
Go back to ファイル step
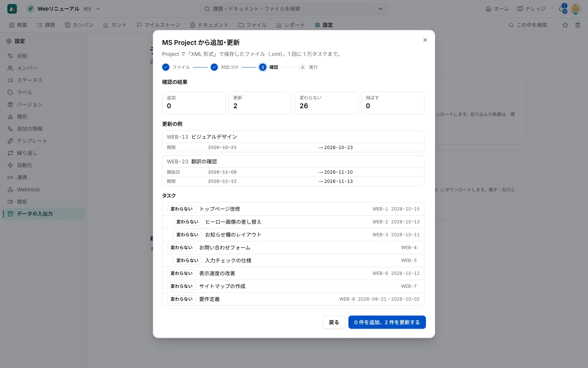pos(176,67)
